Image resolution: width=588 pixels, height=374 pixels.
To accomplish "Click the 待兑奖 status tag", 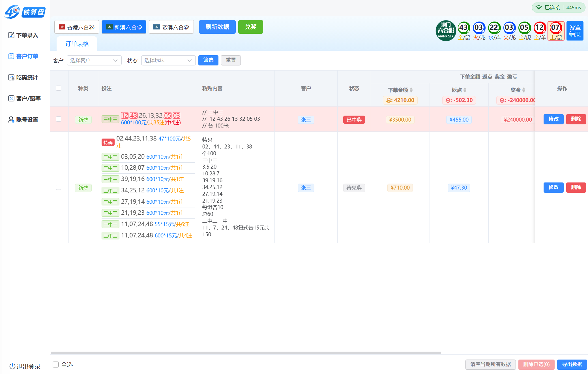I will pyautogui.click(x=354, y=188).
